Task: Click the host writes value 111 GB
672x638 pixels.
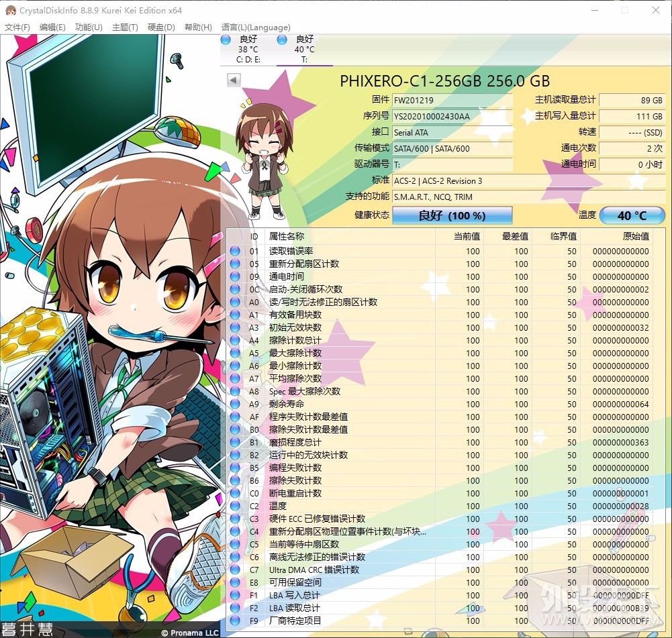Action: tap(632, 116)
